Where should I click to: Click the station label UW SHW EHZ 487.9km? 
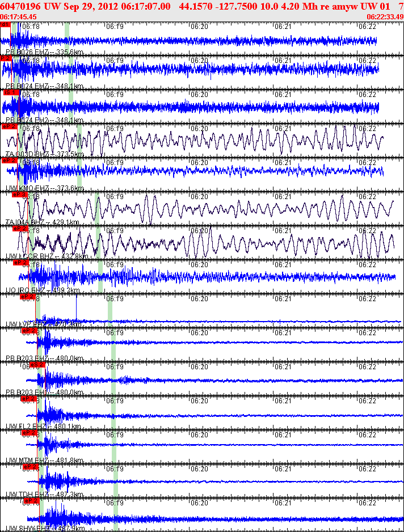[45, 528]
